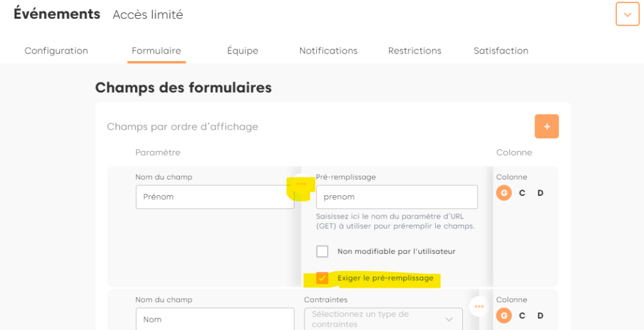Go to the Notifications tab
Viewport: 644px width, 330px height.
point(328,51)
